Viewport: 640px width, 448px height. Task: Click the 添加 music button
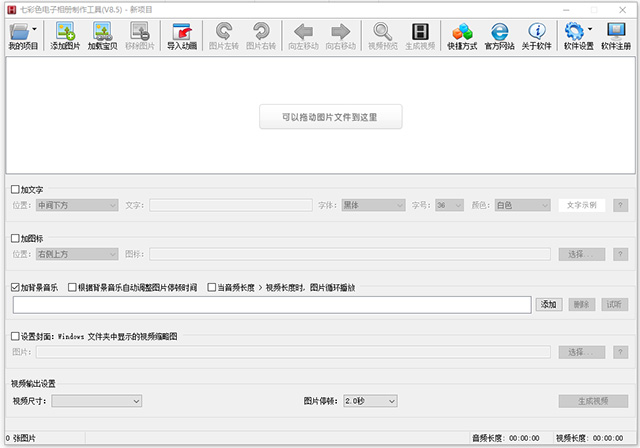coord(549,304)
